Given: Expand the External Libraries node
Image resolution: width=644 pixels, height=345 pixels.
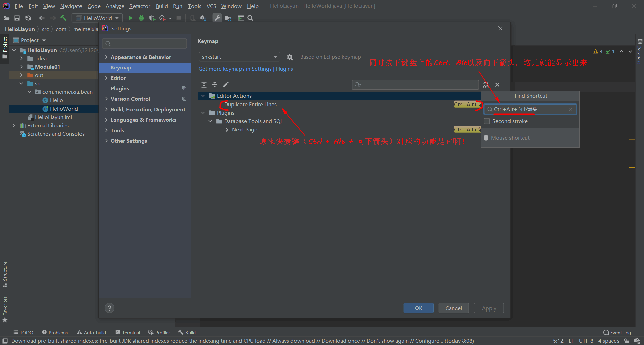Looking at the screenshot, I should coord(14,125).
